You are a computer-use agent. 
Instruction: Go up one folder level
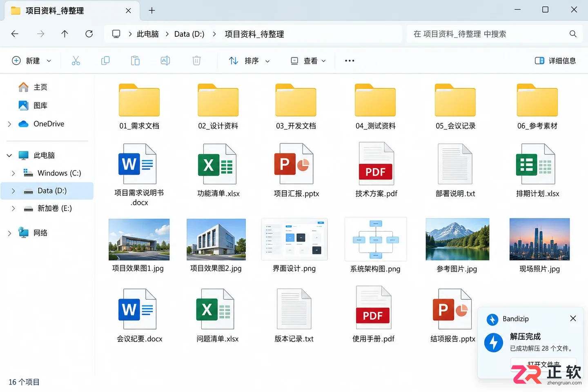click(x=65, y=34)
